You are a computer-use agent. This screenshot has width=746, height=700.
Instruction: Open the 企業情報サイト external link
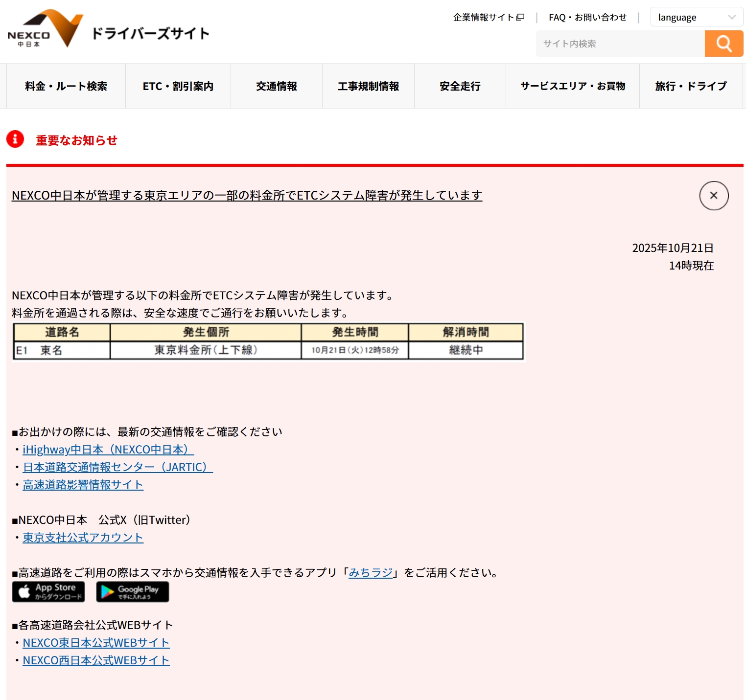tap(488, 18)
